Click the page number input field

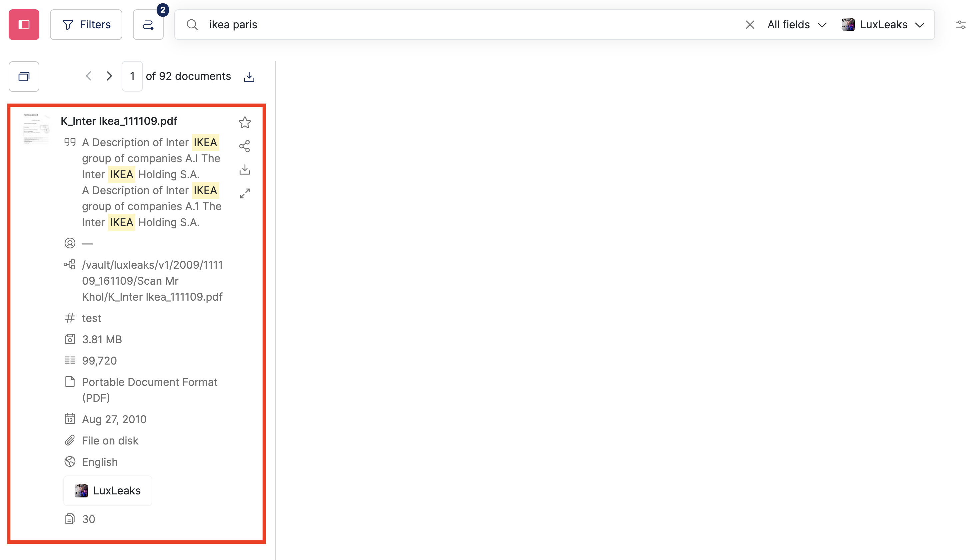point(132,76)
